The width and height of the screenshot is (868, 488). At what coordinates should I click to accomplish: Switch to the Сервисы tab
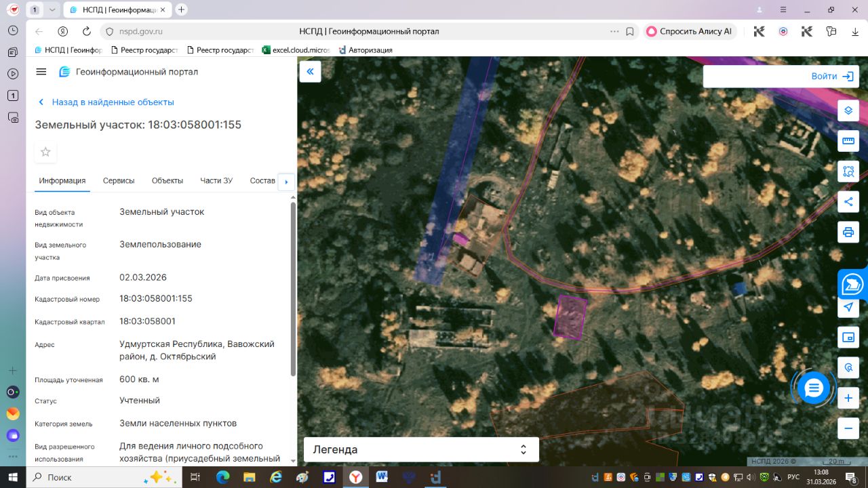pyautogui.click(x=119, y=180)
